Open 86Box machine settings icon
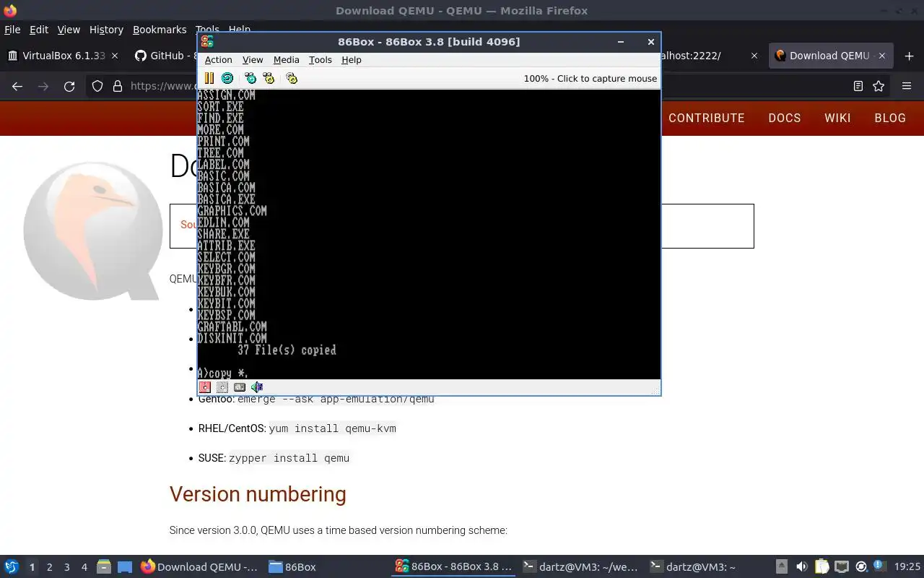This screenshot has width=924, height=578. coord(292,78)
